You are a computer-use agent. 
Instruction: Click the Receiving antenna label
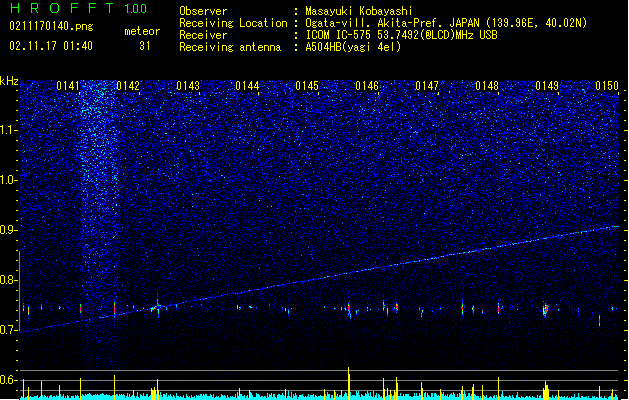[230, 47]
